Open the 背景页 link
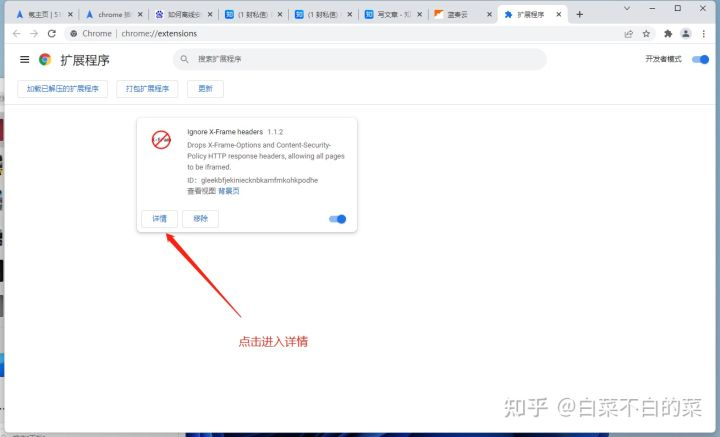This screenshot has width=720, height=437. [x=229, y=191]
